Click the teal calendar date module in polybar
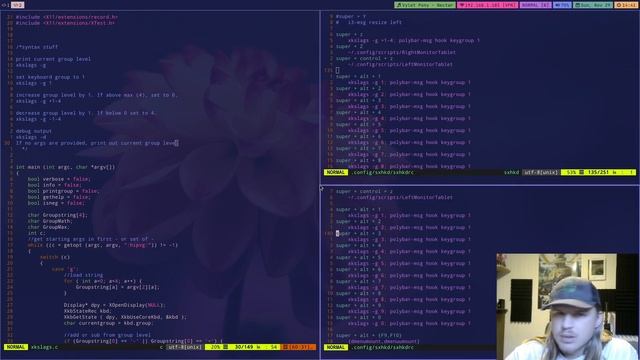 point(593,5)
